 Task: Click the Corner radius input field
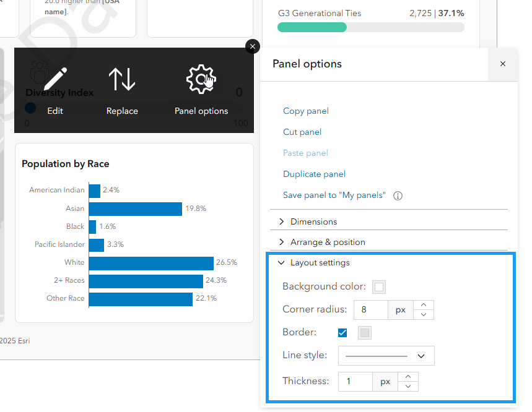(x=370, y=310)
